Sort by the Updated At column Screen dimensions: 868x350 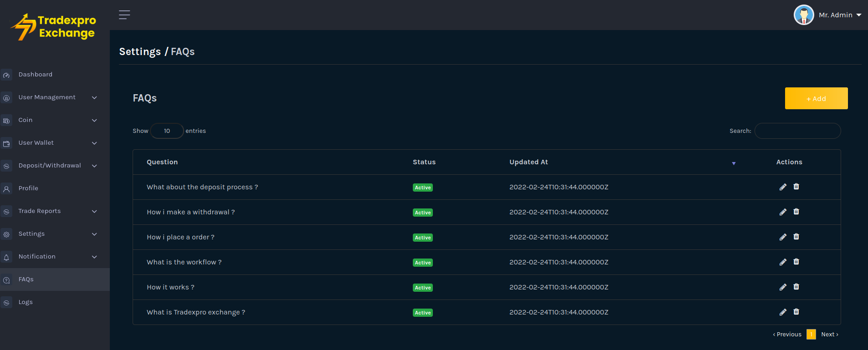click(529, 162)
